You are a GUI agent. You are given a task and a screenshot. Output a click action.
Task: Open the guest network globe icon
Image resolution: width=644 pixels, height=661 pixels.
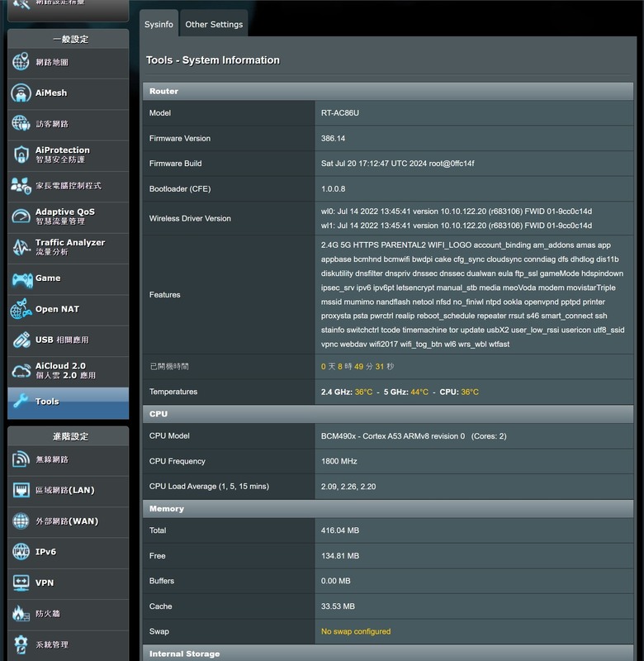(21, 123)
